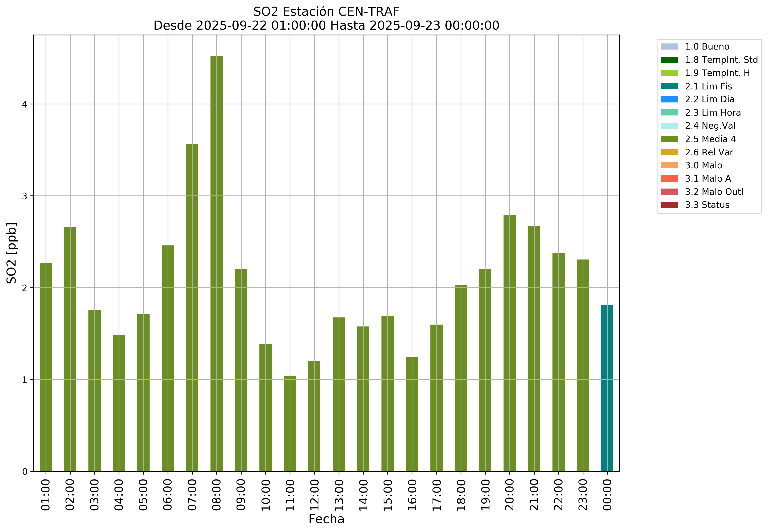Click the 2.4 Neg.Val legend swatch

click(669, 126)
